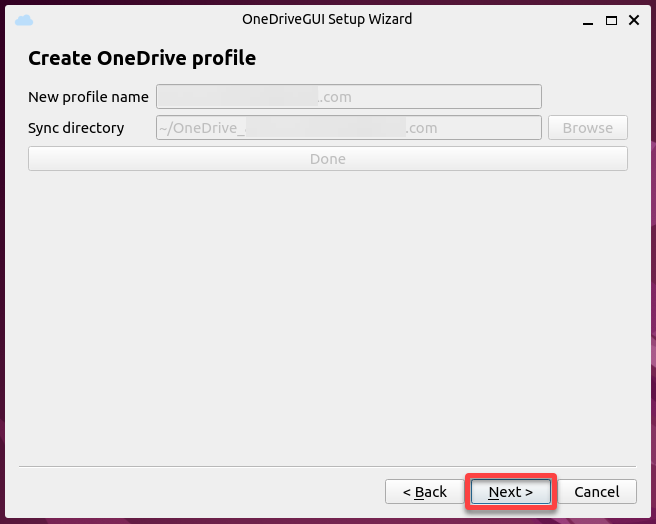Viewport: 656px width, 524px height.
Task: Click the 'OneDriveGUI Setup Wizard' title text
Action: tap(327, 19)
